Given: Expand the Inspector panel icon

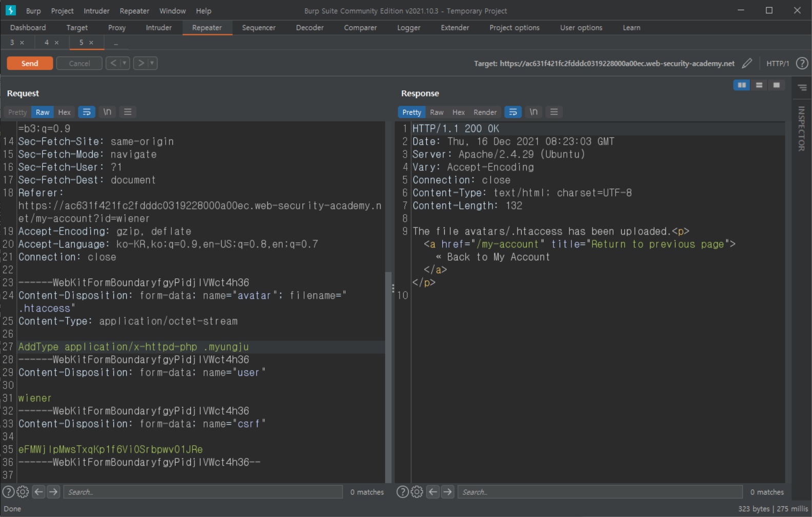Looking at the screenshot, I should 802,88.
